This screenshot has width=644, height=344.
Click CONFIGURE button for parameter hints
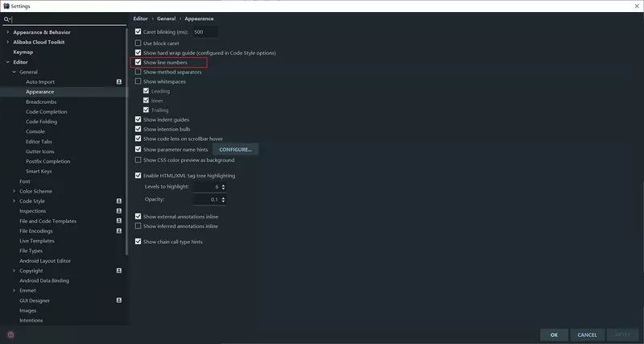(235, 149)
